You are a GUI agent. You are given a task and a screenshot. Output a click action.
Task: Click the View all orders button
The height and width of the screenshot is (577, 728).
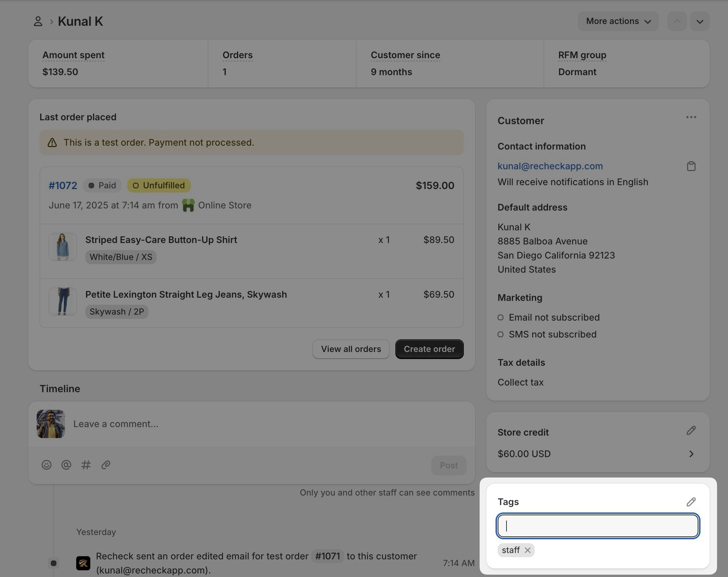(x=351, y=349)
